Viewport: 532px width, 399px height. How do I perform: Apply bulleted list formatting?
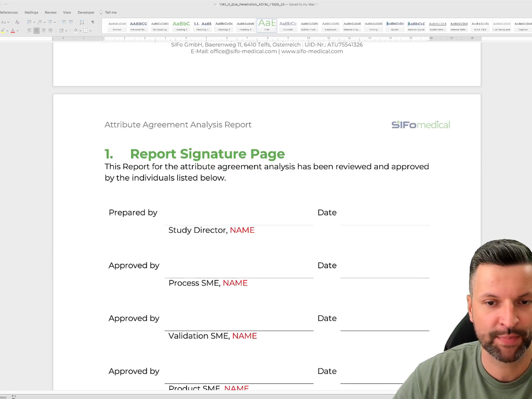[29, 22]
